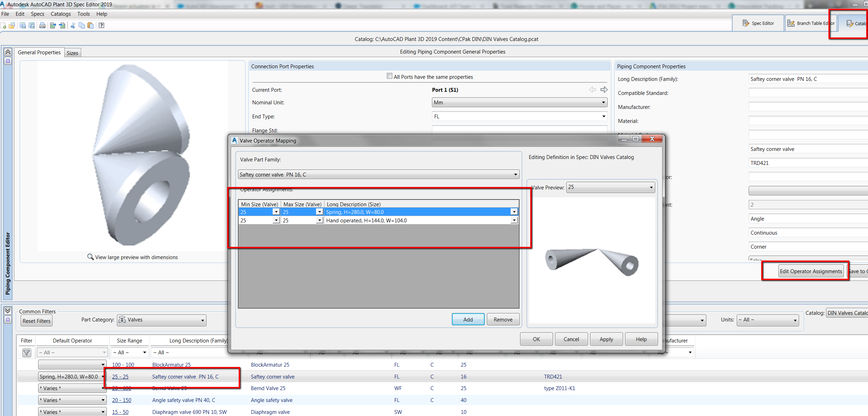Screen dimensions: 868x416
Task: Click the Save All toolbar icon
Action: click(31, 25)
